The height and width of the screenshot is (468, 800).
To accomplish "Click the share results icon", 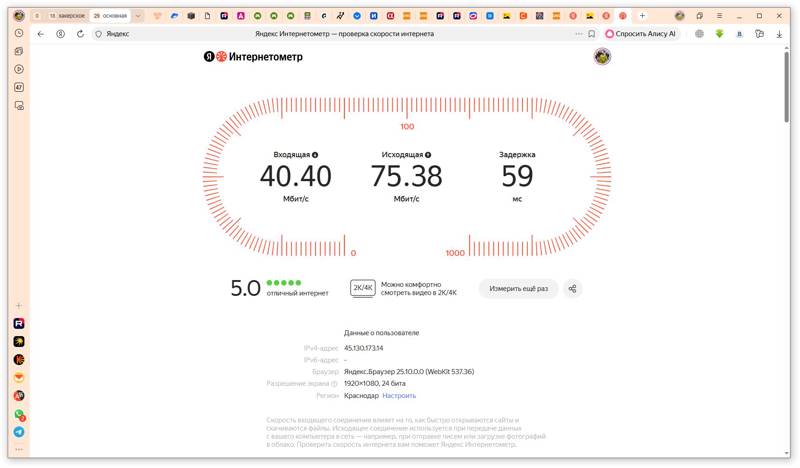I will click(572, 289).
